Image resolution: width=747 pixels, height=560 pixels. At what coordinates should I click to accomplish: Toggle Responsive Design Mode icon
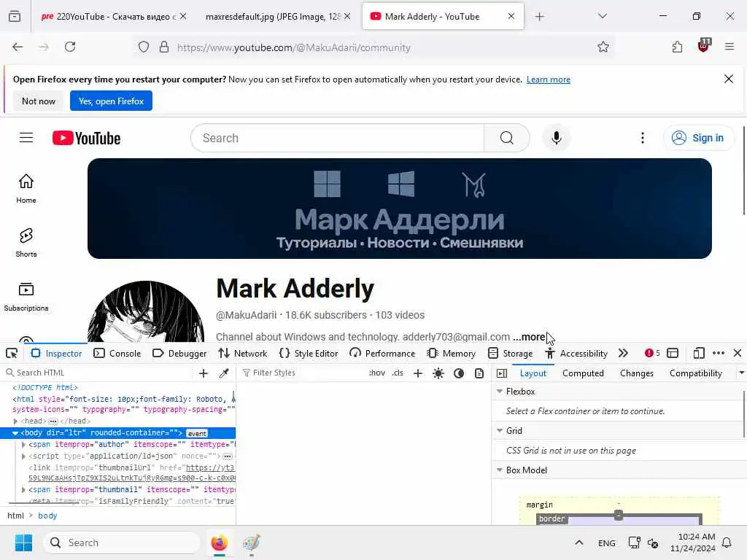tap(698, 353)
